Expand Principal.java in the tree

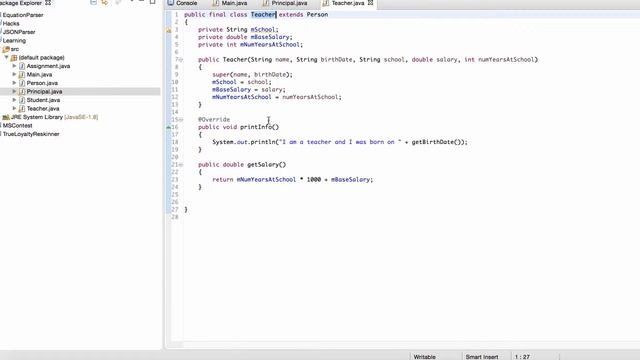coord(14,91)
